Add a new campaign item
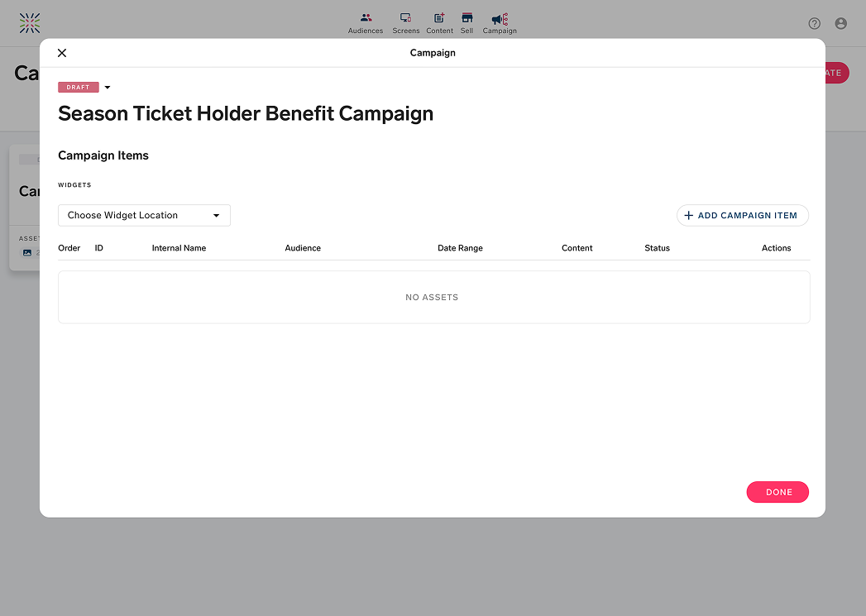 point(742,215)
